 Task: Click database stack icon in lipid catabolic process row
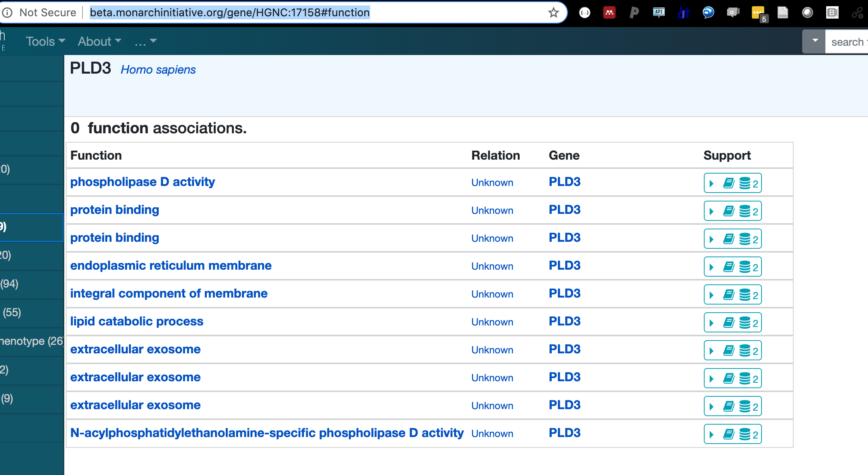click(x=745, y=322)
